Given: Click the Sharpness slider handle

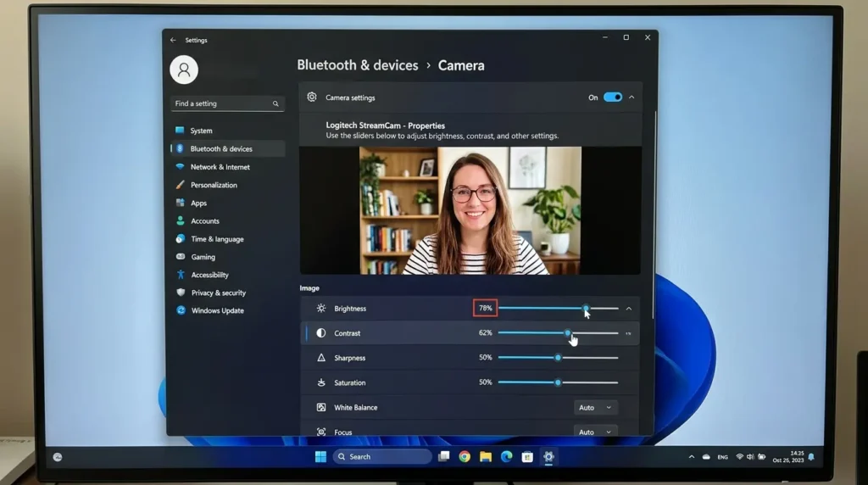Looking at the screenshot, I should click(x=558, y=358).
